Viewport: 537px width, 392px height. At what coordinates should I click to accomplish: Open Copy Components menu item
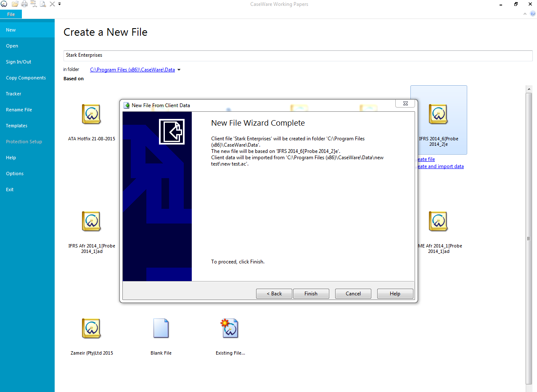[x=27, y=78]
